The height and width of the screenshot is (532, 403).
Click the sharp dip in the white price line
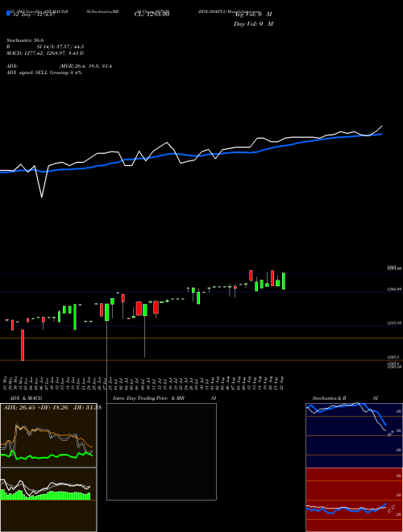[x=42, y=197]
